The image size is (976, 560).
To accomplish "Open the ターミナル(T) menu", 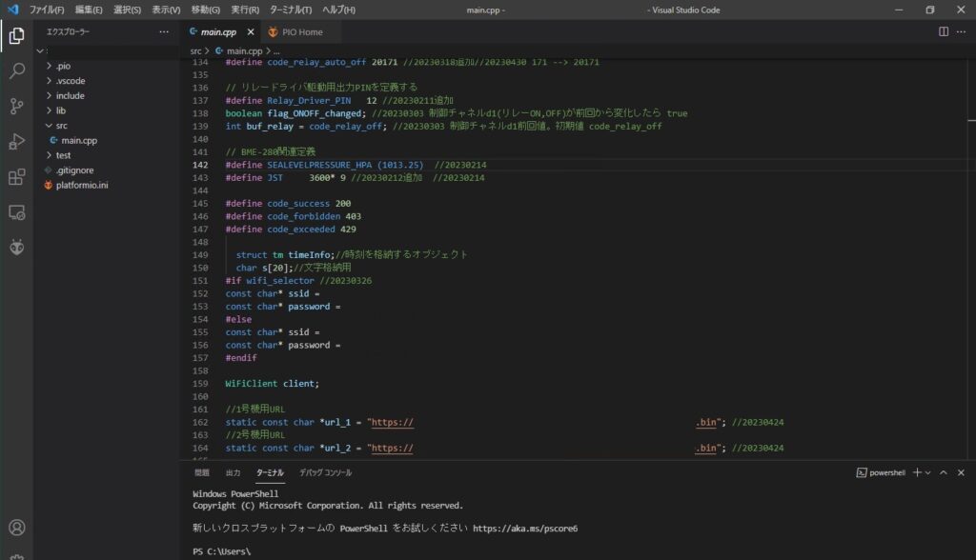I will point(290,10).
